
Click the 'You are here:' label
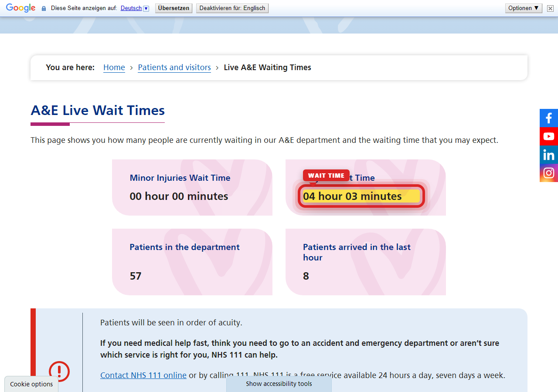[70, 68]
